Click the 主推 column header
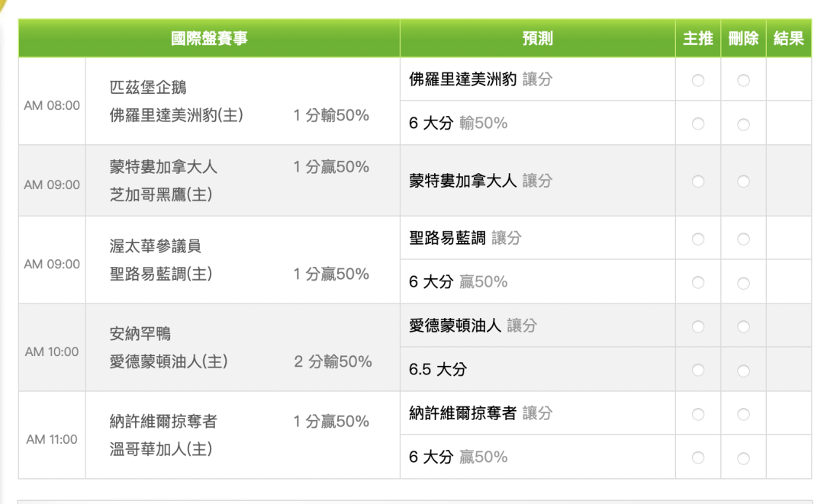 coord(697,39)
